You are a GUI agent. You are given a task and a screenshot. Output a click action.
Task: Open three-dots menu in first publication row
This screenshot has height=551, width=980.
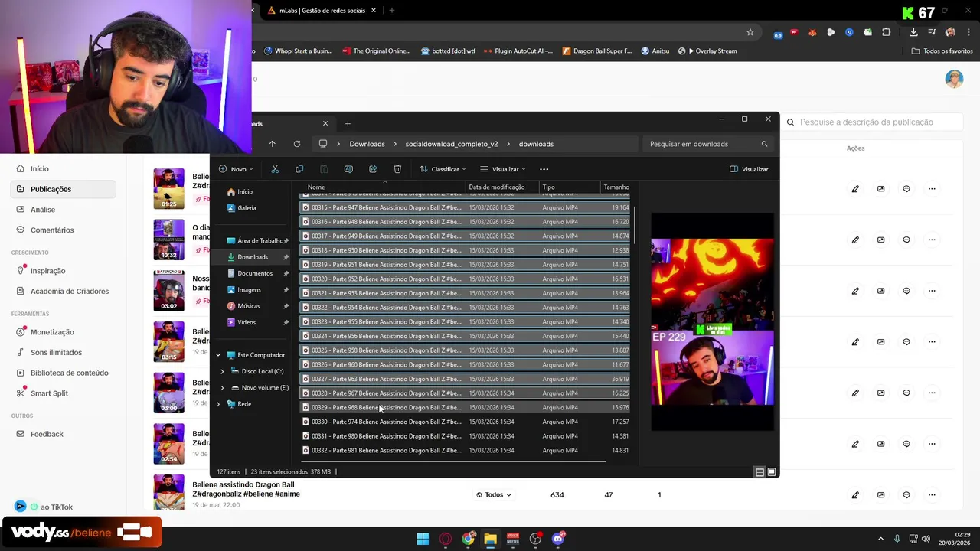click(x=932, y=189)
